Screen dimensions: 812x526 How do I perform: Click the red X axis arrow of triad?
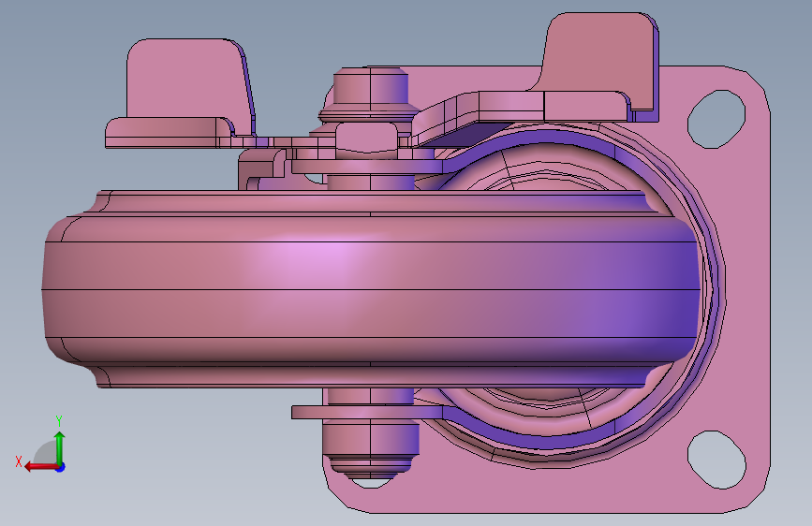tap(40, 467)
